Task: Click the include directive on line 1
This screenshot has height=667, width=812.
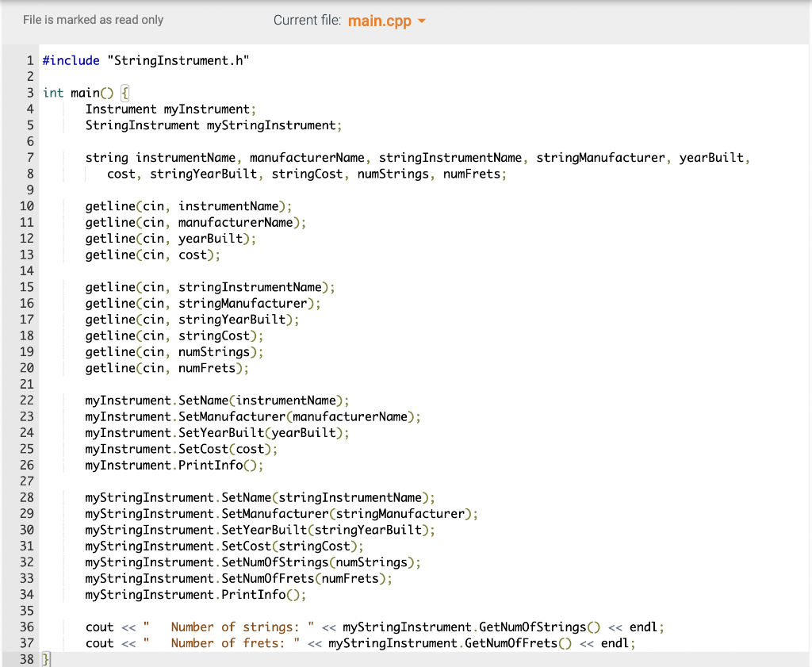Action: pos(146,60)
